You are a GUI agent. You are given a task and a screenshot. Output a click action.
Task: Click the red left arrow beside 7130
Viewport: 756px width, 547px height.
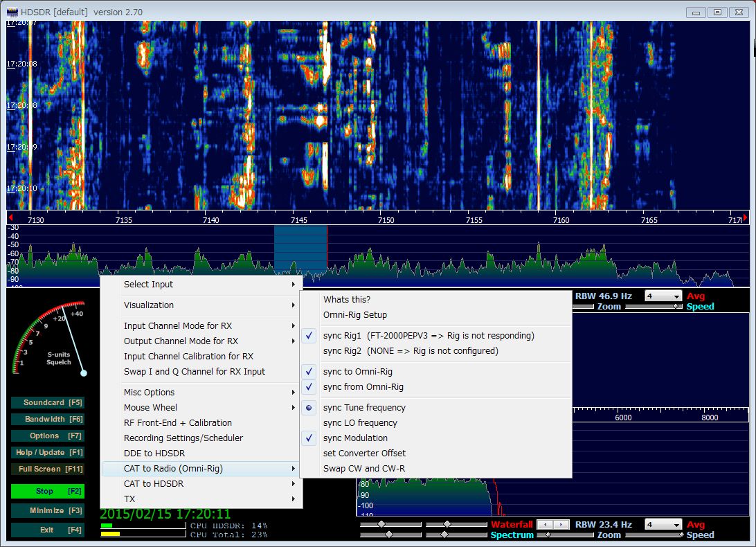click(x=10, y=217)
